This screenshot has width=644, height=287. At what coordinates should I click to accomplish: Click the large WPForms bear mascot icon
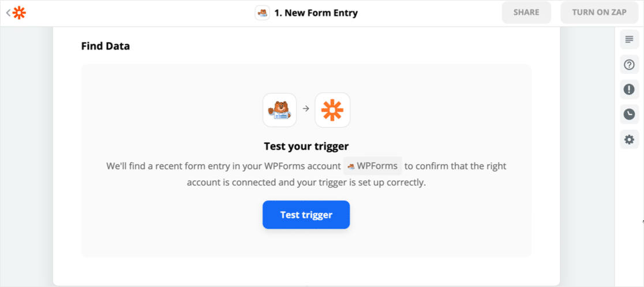[280, 110]
